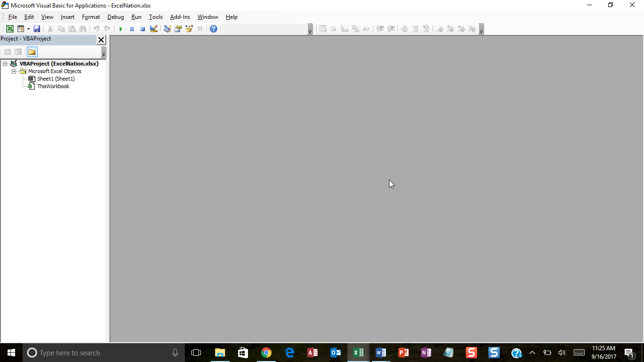Click View Code icon in Project panel

(x=8, y=52)
